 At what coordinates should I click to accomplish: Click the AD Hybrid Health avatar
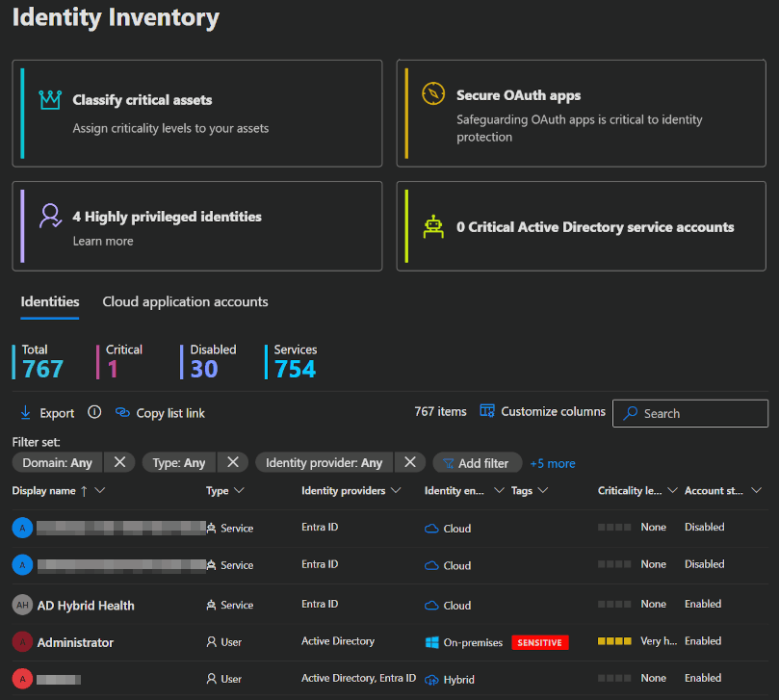[22, 605]
